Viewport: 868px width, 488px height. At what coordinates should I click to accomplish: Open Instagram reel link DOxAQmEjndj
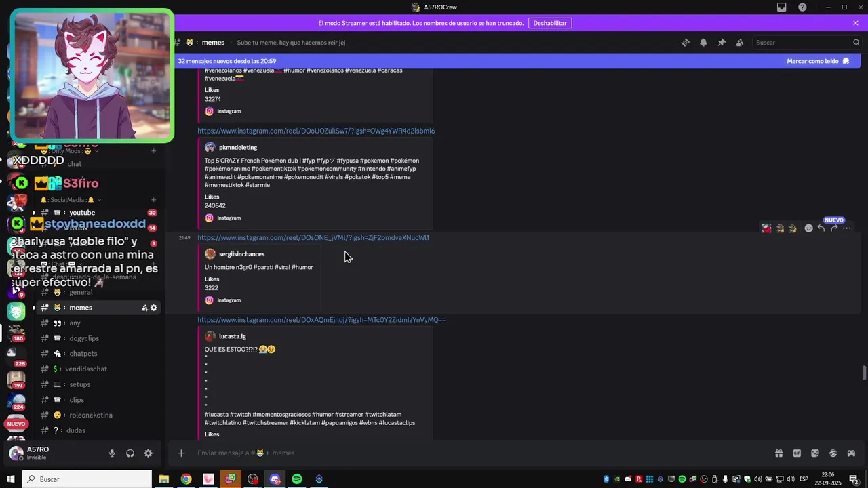(321, 320)
